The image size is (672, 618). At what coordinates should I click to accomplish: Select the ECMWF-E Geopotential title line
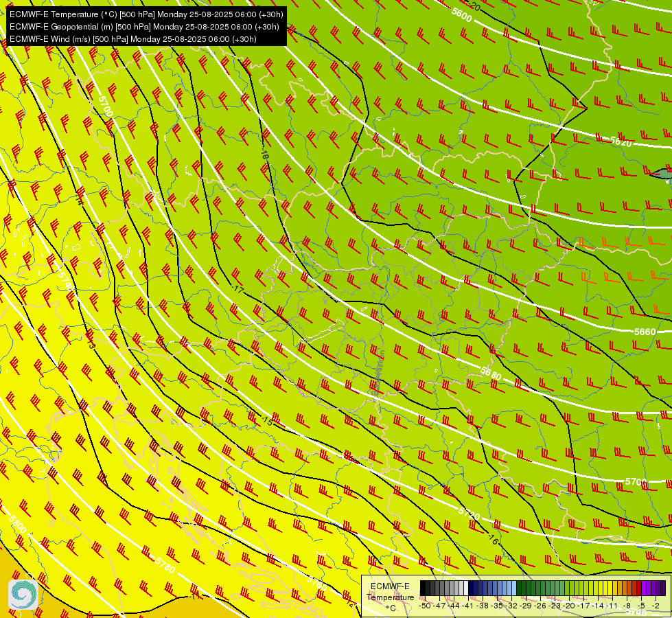coord(144,27)
